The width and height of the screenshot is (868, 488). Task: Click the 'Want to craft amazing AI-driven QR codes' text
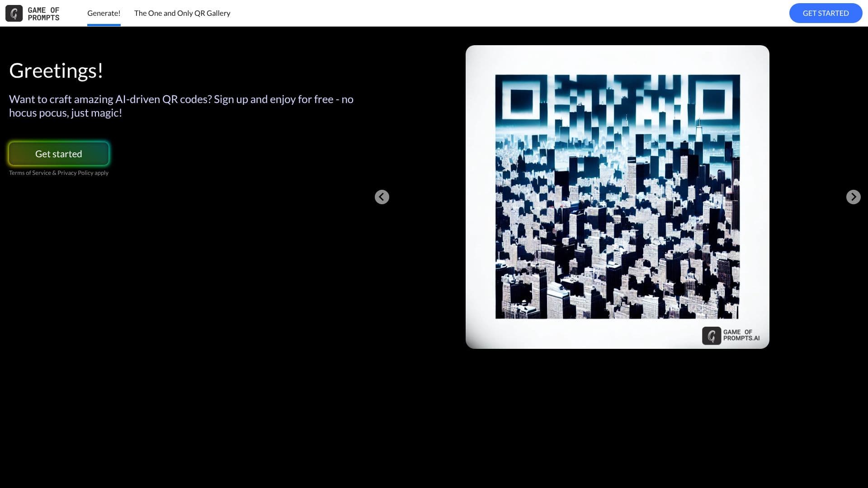point(181,106)
